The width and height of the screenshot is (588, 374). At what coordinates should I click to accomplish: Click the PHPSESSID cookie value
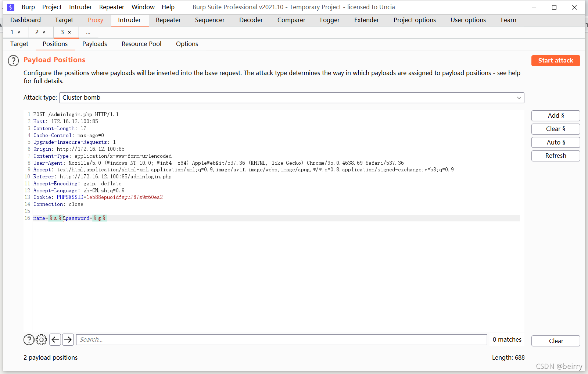(x=125, y=197)
